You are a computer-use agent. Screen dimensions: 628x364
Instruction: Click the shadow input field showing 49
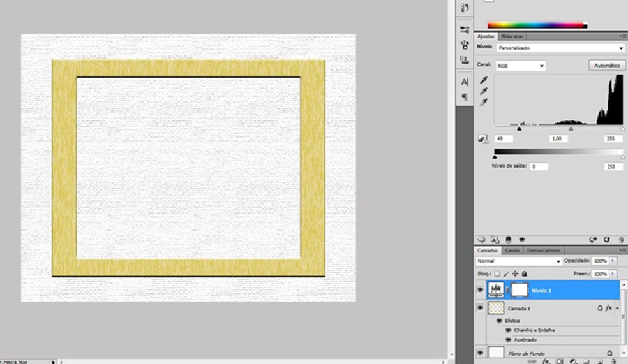pos(504,139)
